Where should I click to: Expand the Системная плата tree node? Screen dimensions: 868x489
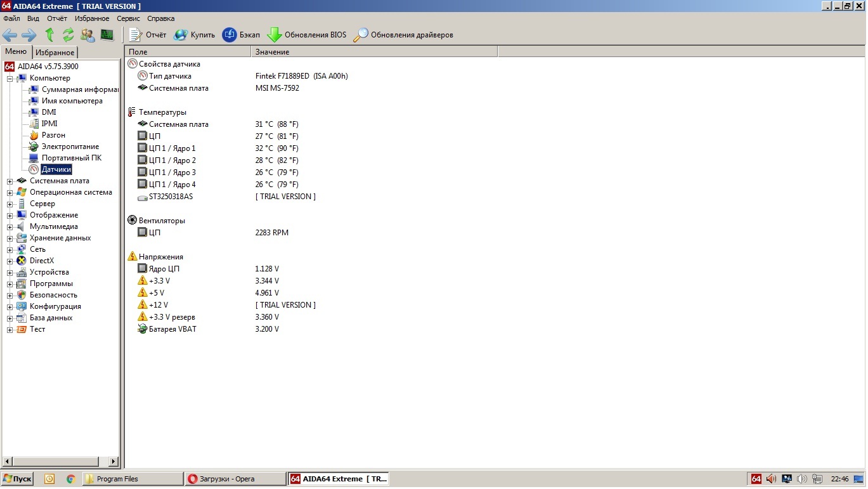(x=10, y=181)
